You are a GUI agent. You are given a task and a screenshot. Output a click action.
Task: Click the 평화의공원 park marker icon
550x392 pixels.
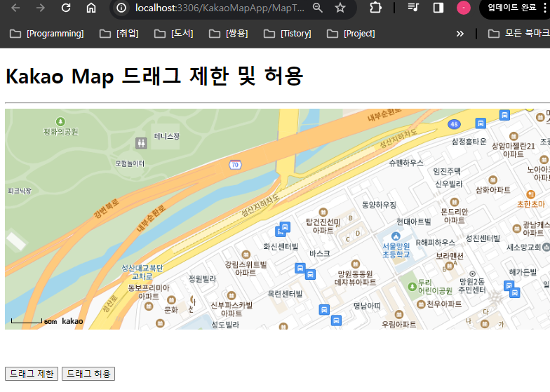tap(60, 121)
